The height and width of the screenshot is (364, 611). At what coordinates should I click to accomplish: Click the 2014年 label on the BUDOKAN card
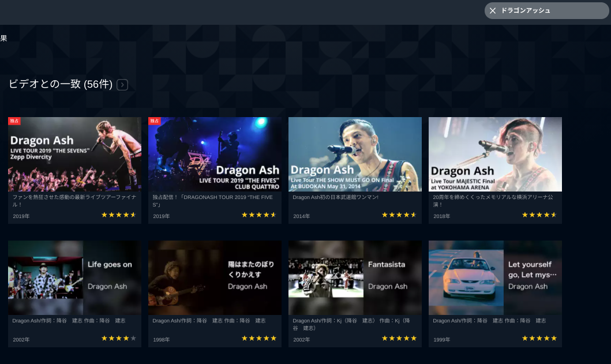coord(302,216)
